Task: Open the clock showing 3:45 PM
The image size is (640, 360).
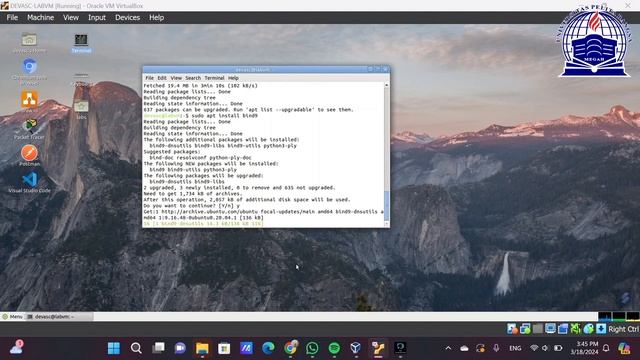Action: tap(584, 348)
